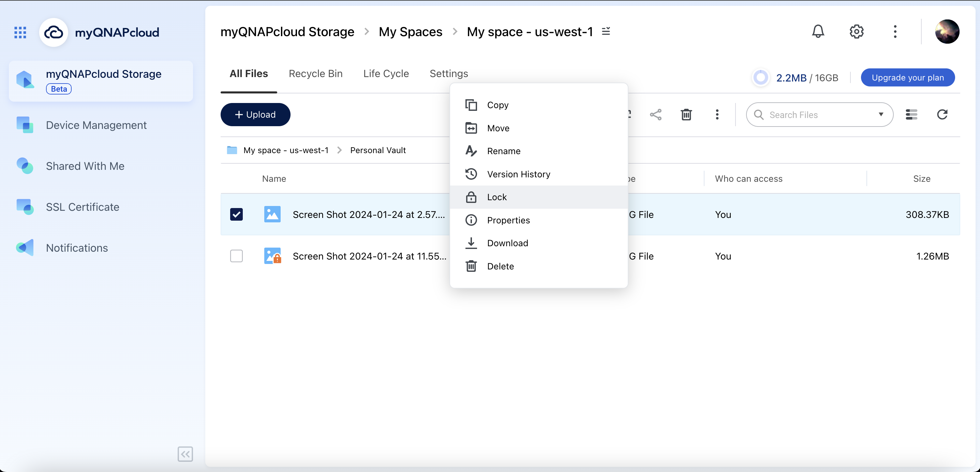This screenshot has height=472, width=980.
Task: Refresh the file list
Action: (942, 115)
